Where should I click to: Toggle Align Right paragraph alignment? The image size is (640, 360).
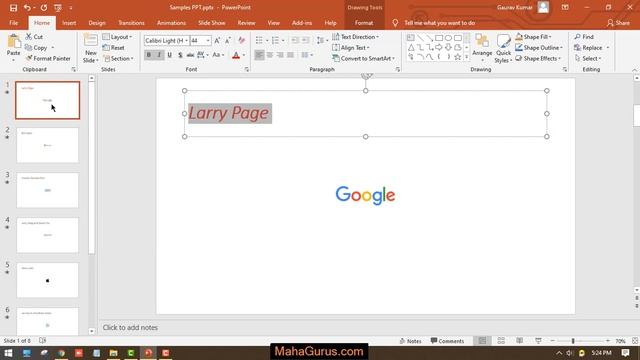pyautogui.click(x=280, y=55)
